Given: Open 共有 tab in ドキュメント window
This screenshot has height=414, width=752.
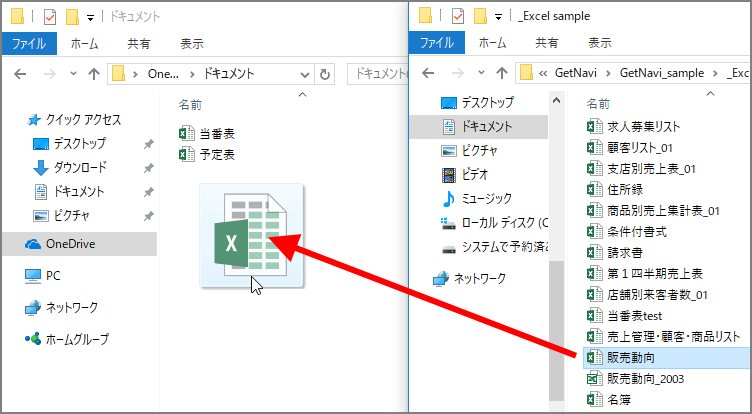Looking at the screenshot, I should [x=139, y=44].
